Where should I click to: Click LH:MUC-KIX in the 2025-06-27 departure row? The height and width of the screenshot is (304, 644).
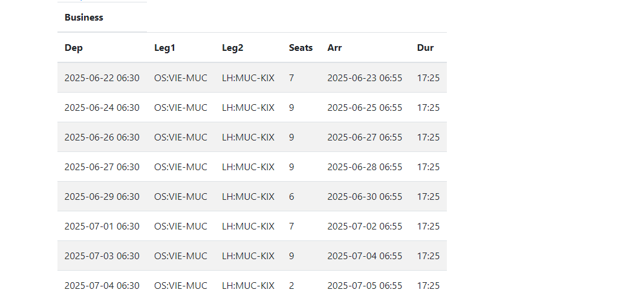[248, 167]
